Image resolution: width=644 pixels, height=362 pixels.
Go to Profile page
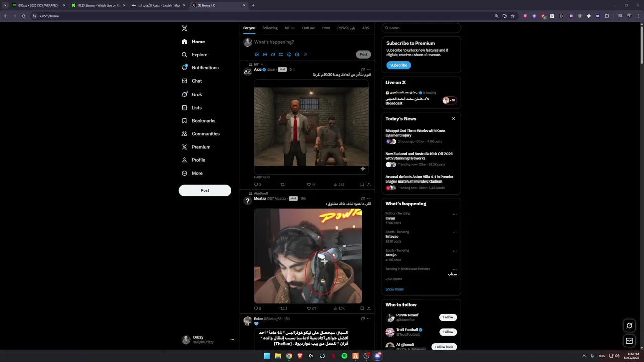[193, 160]
